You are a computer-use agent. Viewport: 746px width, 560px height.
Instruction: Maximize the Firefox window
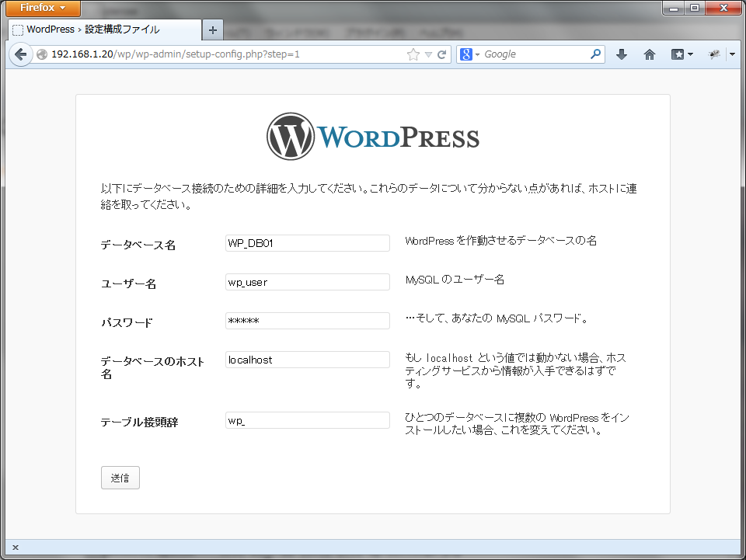695,8
